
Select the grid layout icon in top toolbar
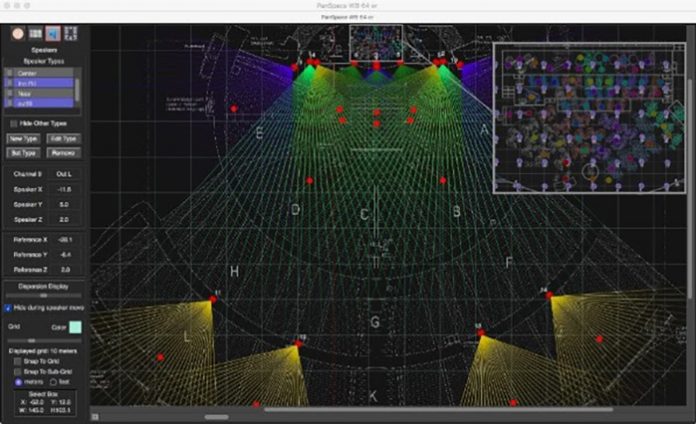click(36, 34)
